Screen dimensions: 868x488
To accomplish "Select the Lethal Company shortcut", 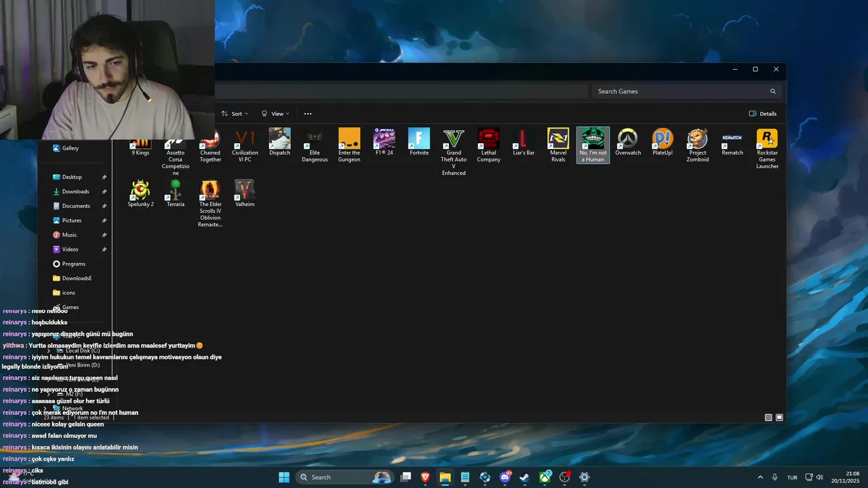I will click(488, 146).
